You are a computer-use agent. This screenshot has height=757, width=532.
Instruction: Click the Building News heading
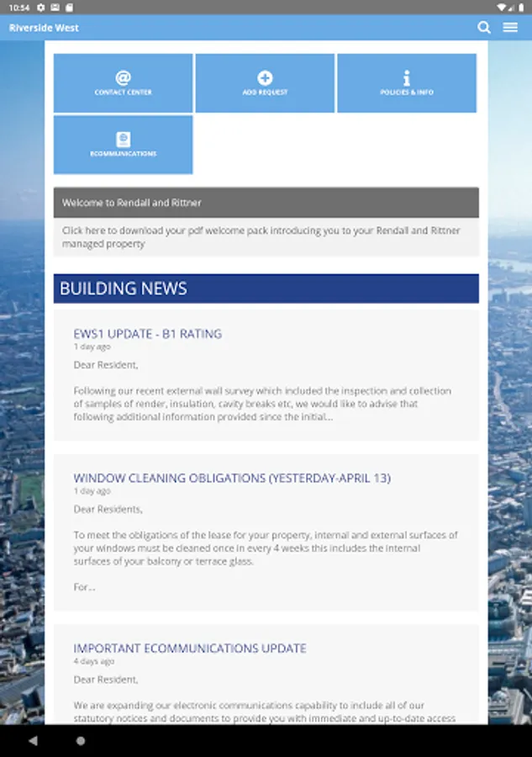point(266,289)
